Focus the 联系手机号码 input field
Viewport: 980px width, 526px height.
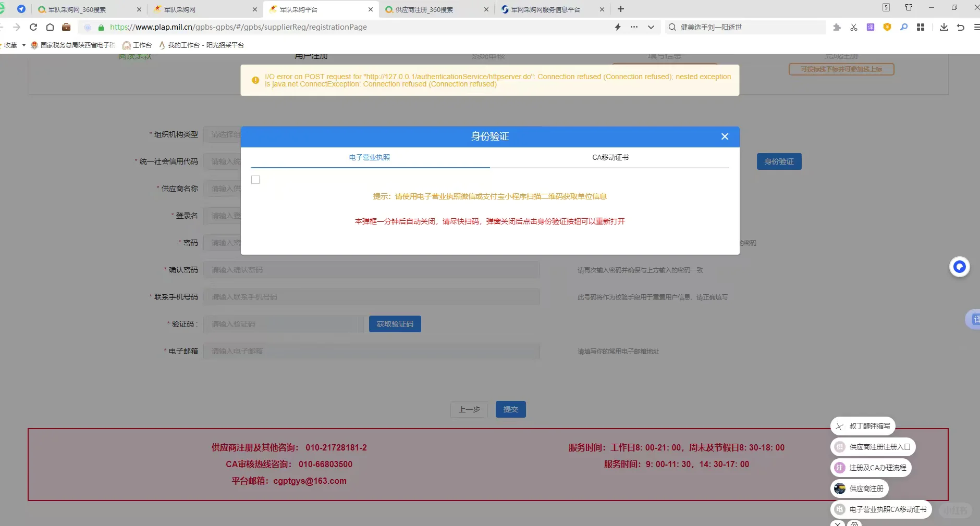click(372, 297)
